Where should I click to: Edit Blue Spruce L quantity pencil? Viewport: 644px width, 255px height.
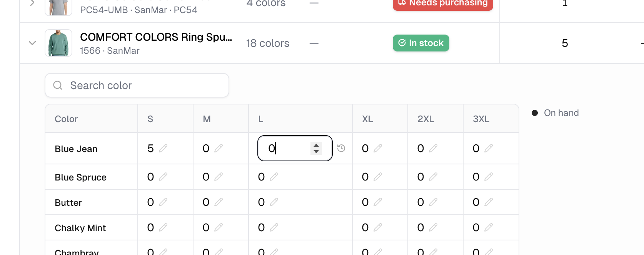click(274, 177)
